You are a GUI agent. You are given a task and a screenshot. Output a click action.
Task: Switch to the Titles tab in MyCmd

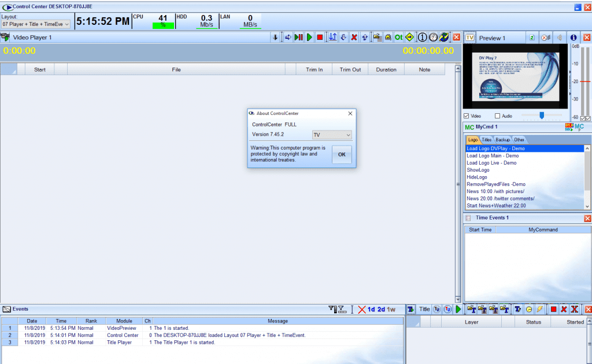tap(487, 140)
